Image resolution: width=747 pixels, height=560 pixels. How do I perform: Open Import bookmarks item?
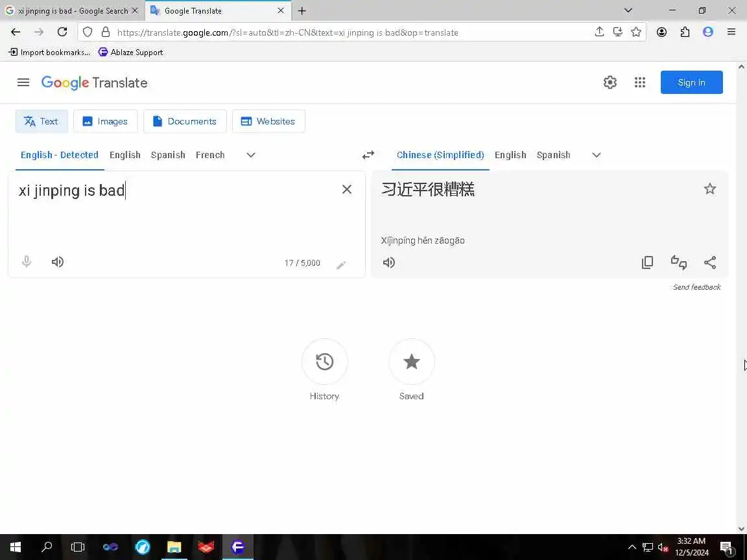pyautogui.click(x=49, y=52)
